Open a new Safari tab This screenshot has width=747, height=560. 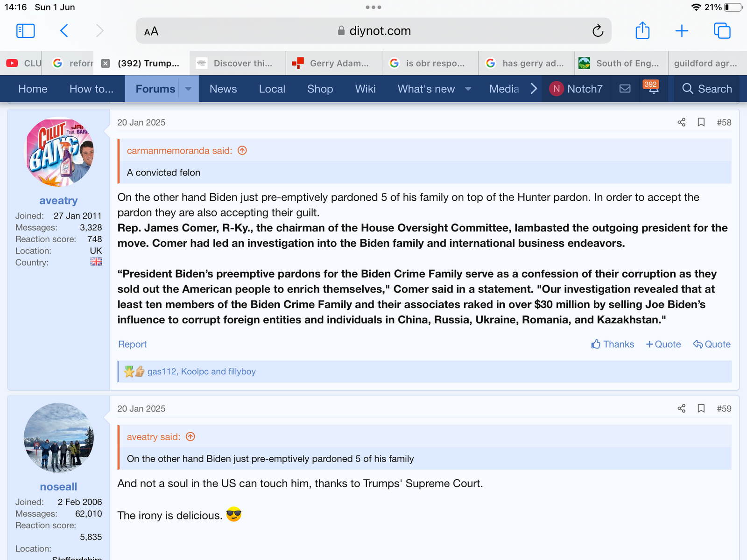click(x=682, y=31)
